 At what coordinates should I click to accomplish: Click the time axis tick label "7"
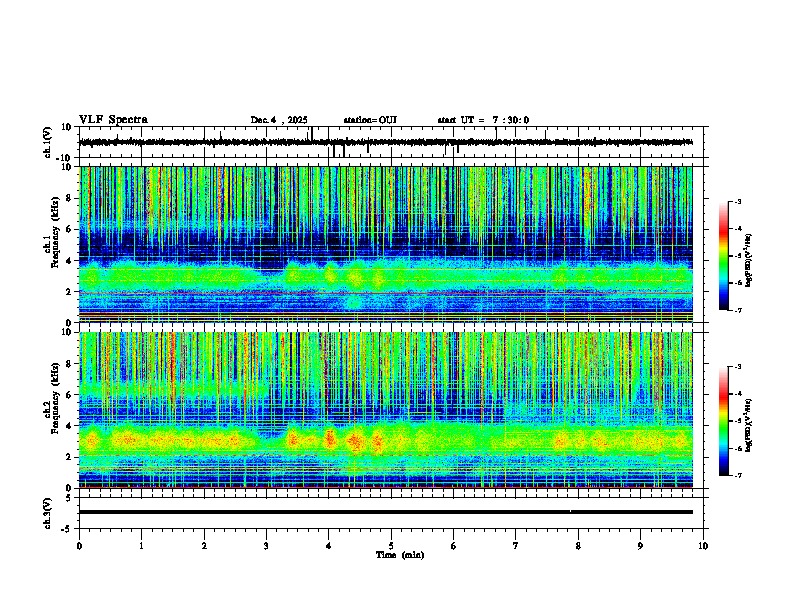click(516, 546)
